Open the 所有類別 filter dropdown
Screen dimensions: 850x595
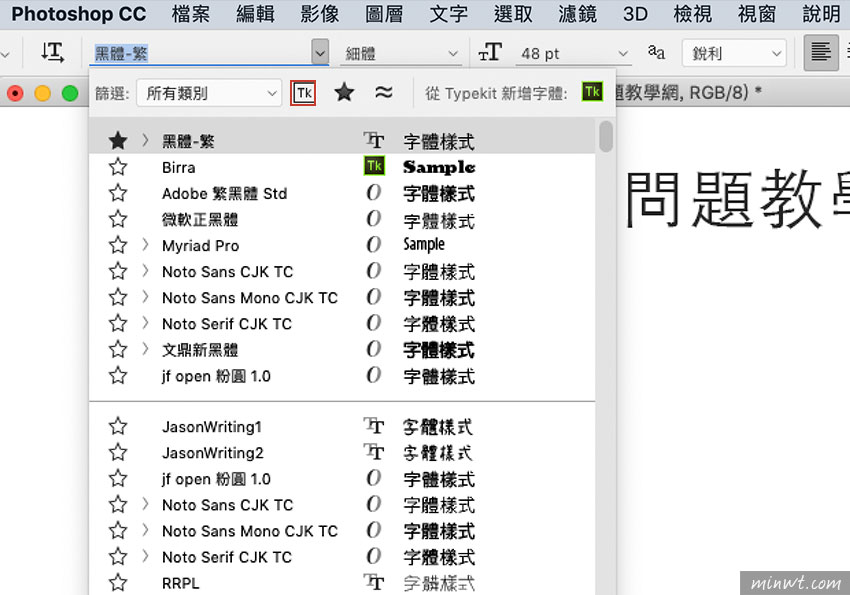[x=209, y=91]
